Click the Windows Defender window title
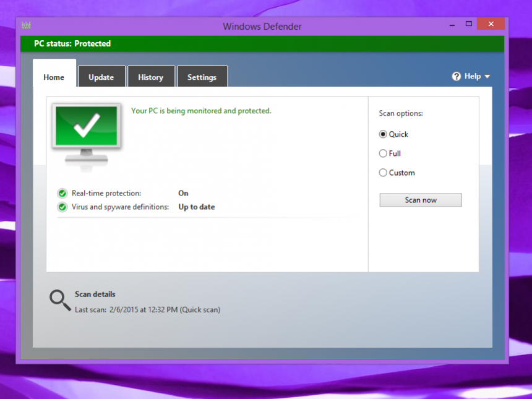The width and height of the screenshot is (532, 399). (x=262, y=27)
